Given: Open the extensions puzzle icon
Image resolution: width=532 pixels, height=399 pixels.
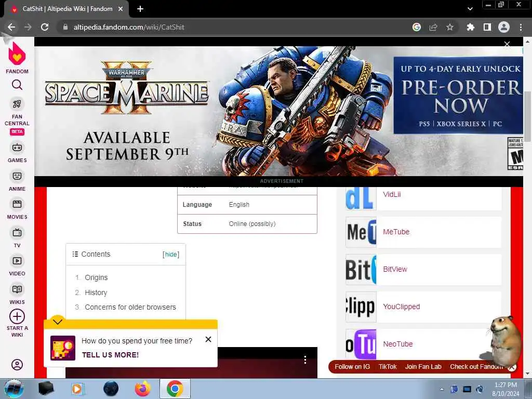Looking at the screenshot, I should 470,27.
